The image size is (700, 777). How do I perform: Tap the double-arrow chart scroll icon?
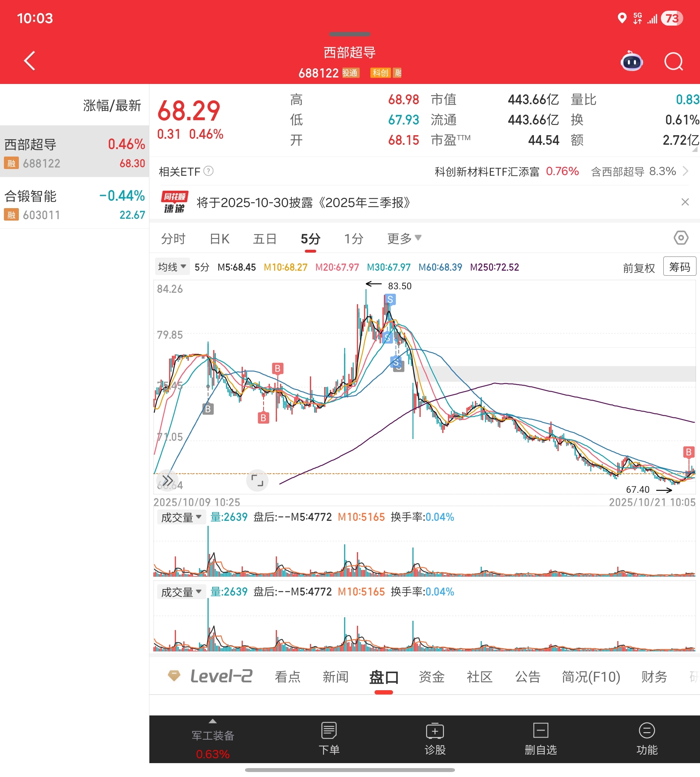[x=167, y=480]
